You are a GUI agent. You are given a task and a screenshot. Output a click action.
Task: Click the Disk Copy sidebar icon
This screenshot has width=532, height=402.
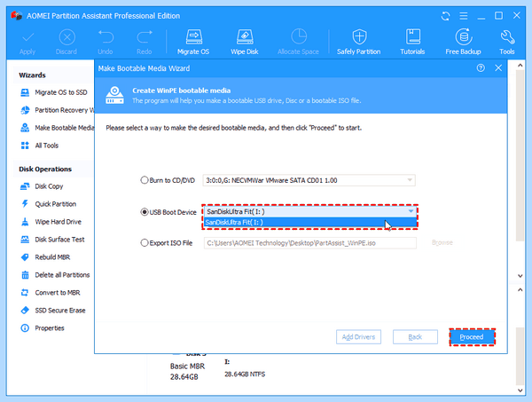click(25, 186)
